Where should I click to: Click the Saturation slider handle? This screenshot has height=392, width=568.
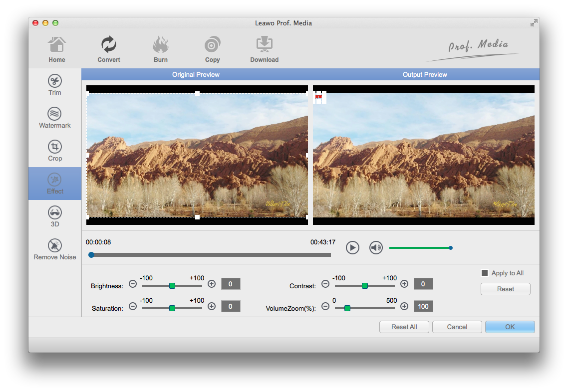(x=172, y=308)
